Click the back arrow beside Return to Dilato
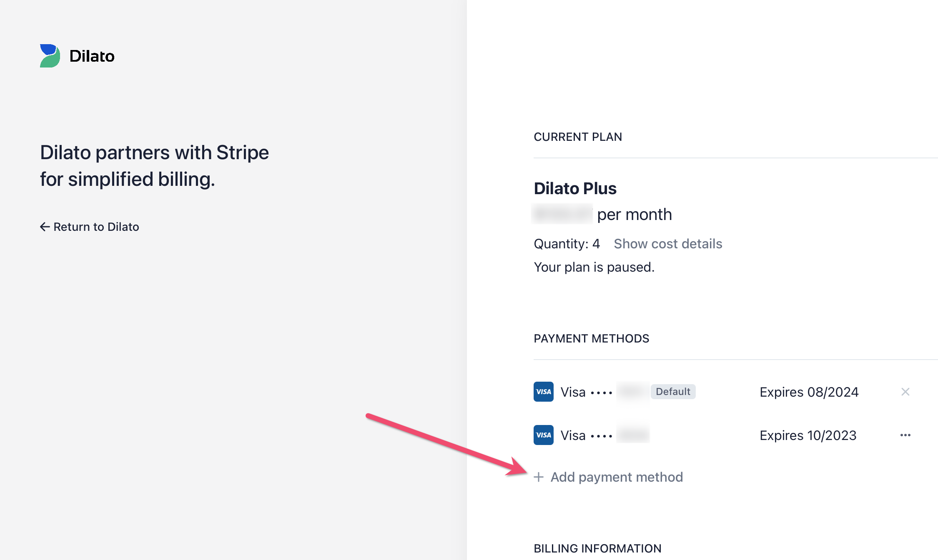The height and width of the screenshot is (560, 938). (44, 227)
